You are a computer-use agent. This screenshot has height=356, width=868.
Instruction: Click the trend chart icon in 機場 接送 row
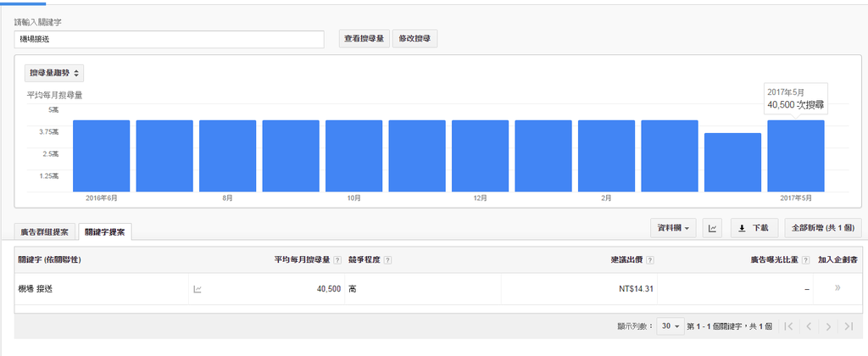pyautogui.click(x=197, y=289)
